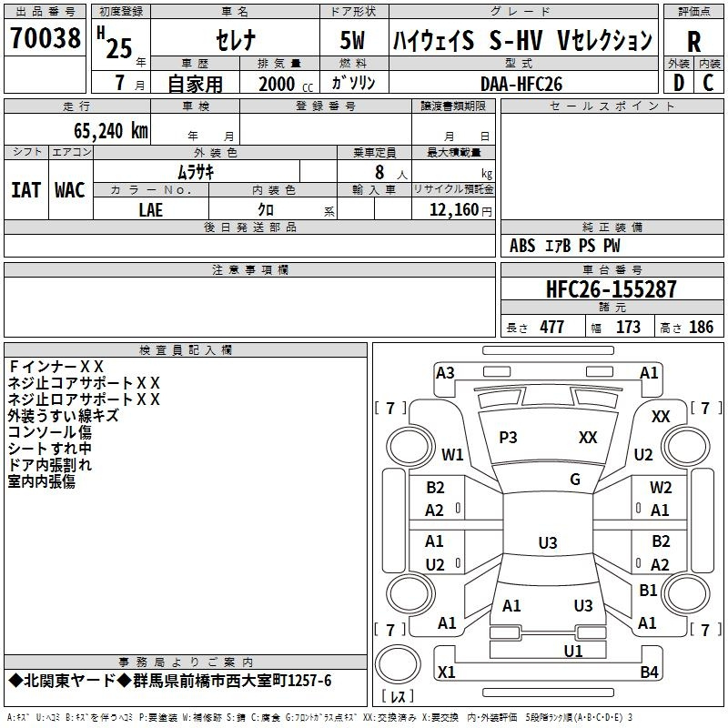Select the W2 damage marker
The width and height of the screenshot is (728, 728).
tap(661, 488)
